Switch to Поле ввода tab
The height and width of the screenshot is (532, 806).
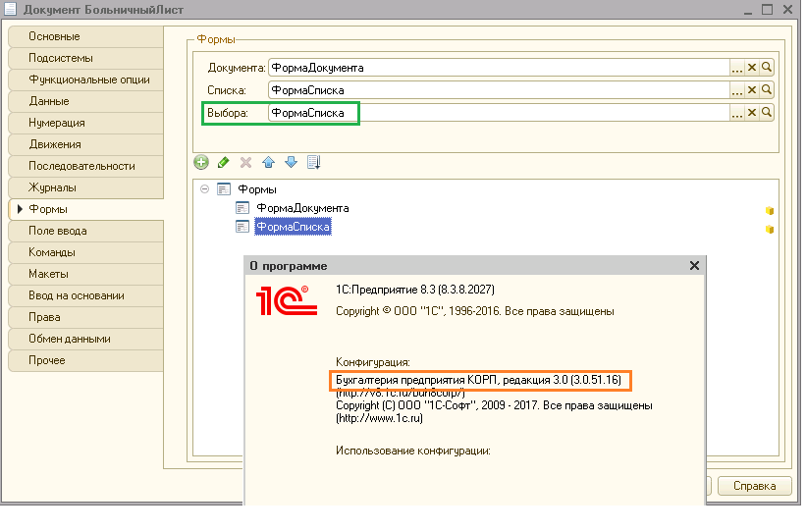tap(86, 231)
